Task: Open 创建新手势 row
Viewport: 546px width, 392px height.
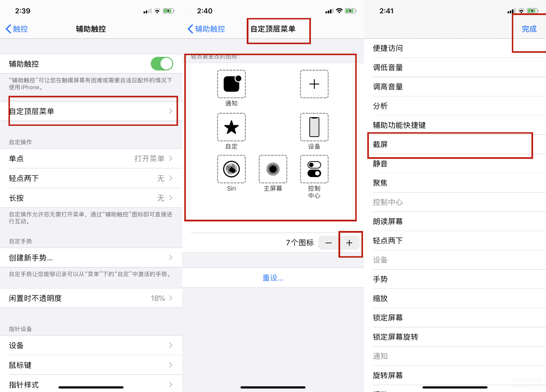Action: click(x=91, y=258)
